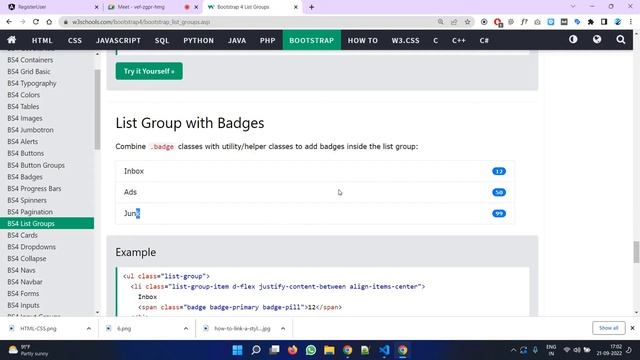Click the badge showing 50
This screenshot has width=640, height=360.
click(x=499, y=192)
